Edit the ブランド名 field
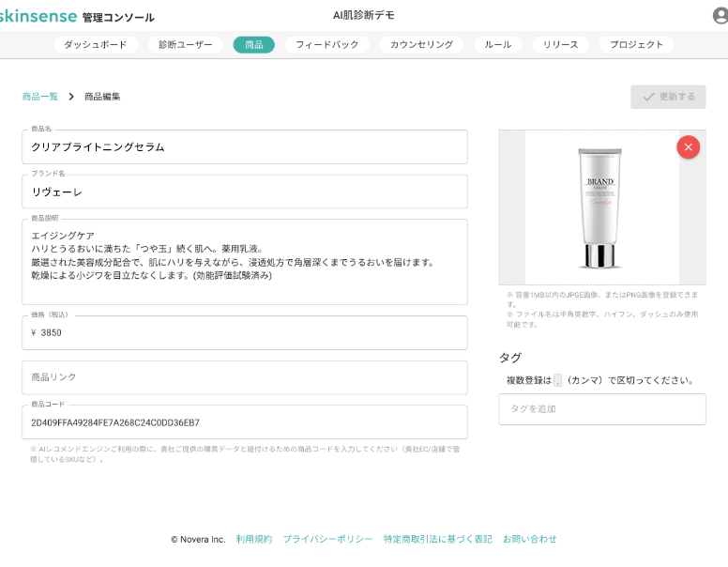Viewport: 728px width, 567px height. coord(245,192)
